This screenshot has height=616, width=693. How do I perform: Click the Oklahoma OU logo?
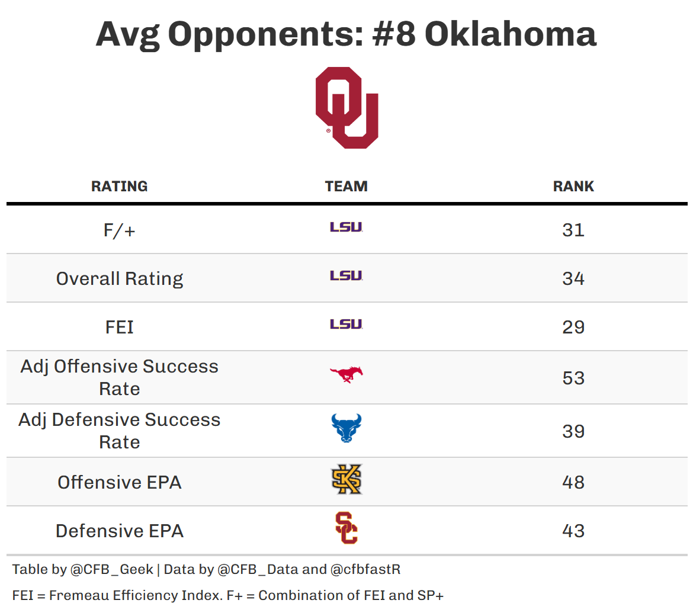(346, 107)
